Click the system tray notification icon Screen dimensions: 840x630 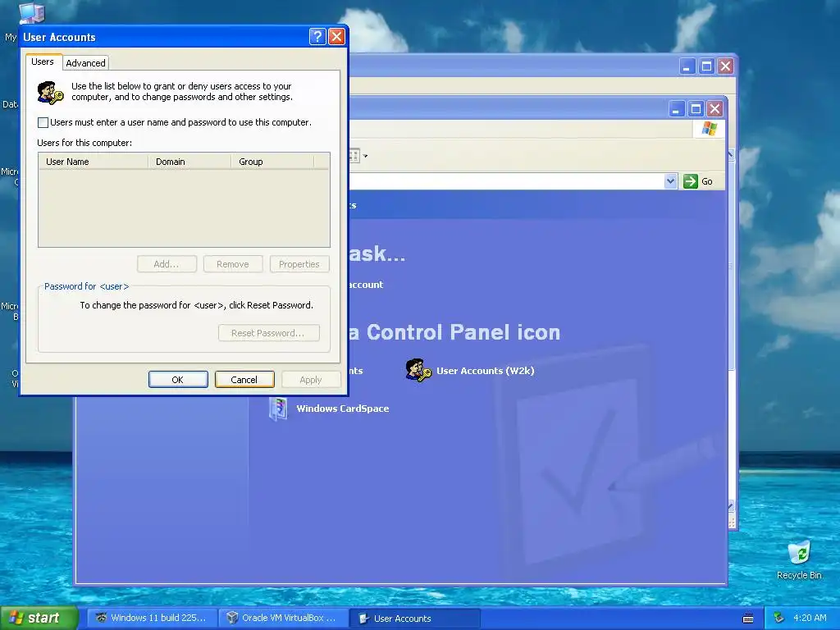[779, 618]
